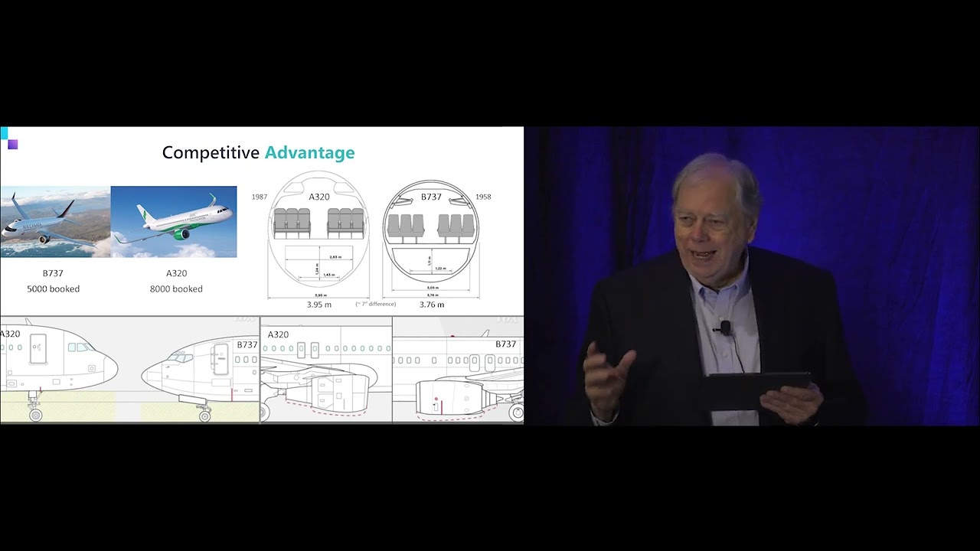Click the '3.76 m' width label
Viewport: 980px width, 551px height.
click(x=432, y=305)
